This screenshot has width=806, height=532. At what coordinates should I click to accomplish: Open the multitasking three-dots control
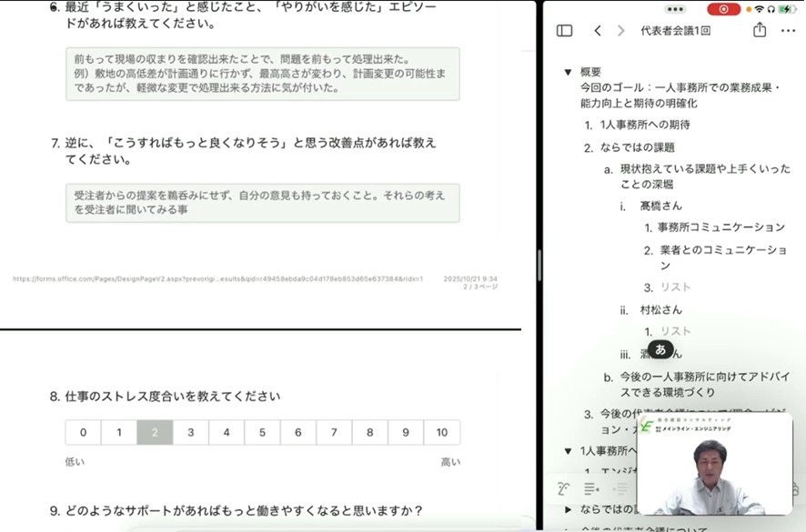coord(674,8)
